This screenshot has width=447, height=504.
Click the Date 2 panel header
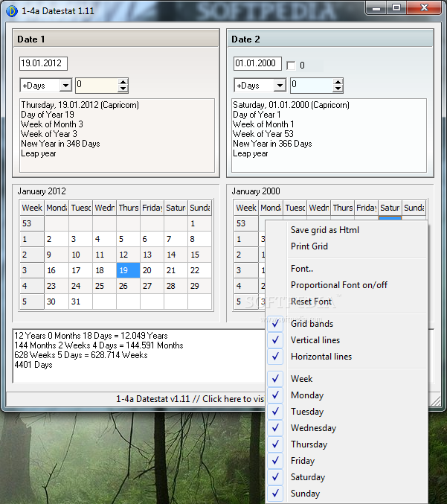[330, 39]
